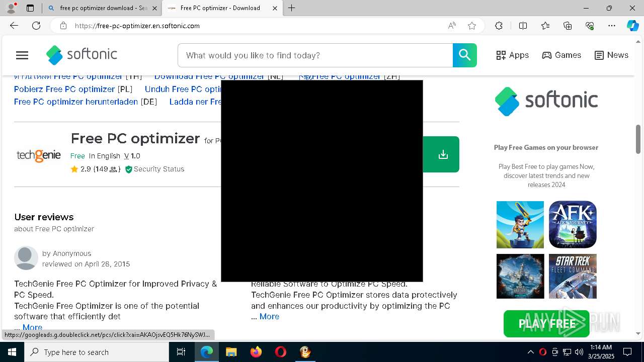The height and width of the screenshot is (362, 644).
Task: Expand first review with More link
Action: (x=32, y=327)
